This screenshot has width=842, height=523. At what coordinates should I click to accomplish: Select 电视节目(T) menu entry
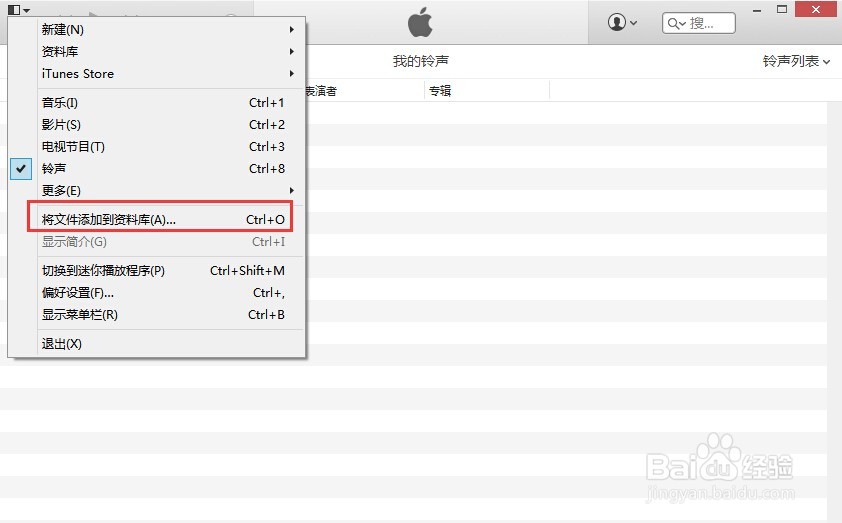(x=170, y=147)
